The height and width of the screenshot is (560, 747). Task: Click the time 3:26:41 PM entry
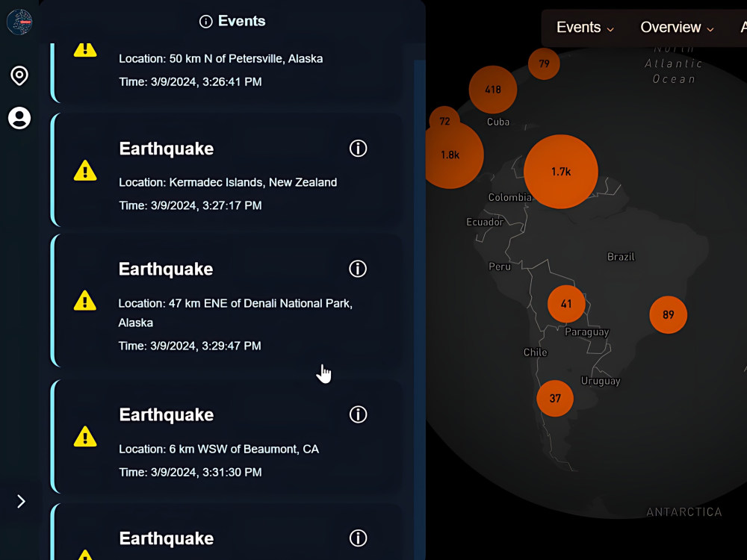(190, 82)
